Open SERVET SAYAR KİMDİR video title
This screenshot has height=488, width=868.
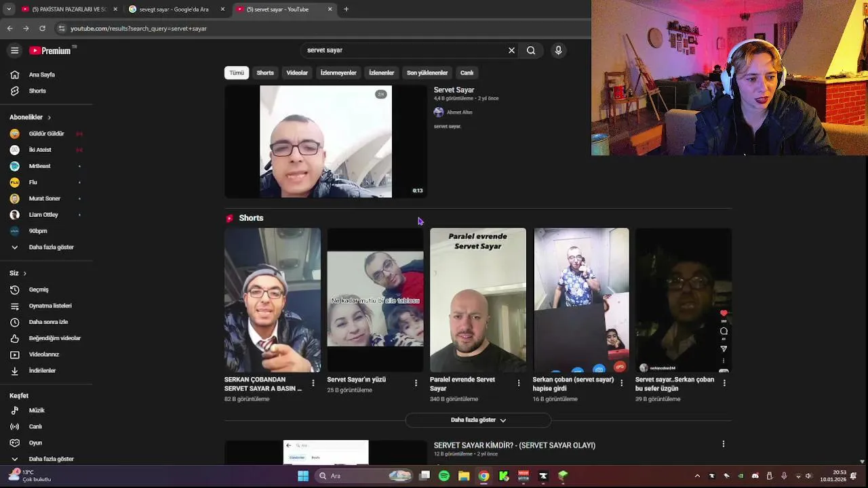click(x=514, y=445)
